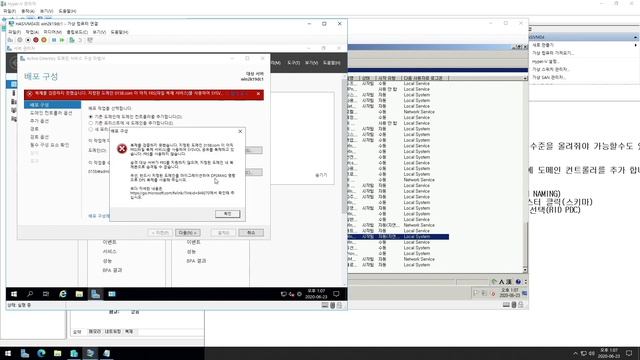The width and height of the screenshot is (640, 360).
Task: Click the Pause icon in VM toolbar
Action: 54,40
